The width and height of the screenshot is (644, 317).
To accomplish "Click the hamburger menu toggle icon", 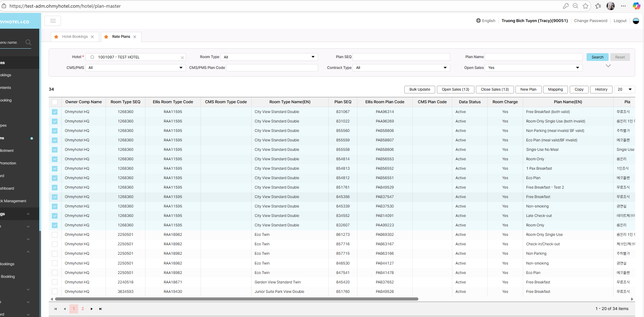I will tap(53, 21).
